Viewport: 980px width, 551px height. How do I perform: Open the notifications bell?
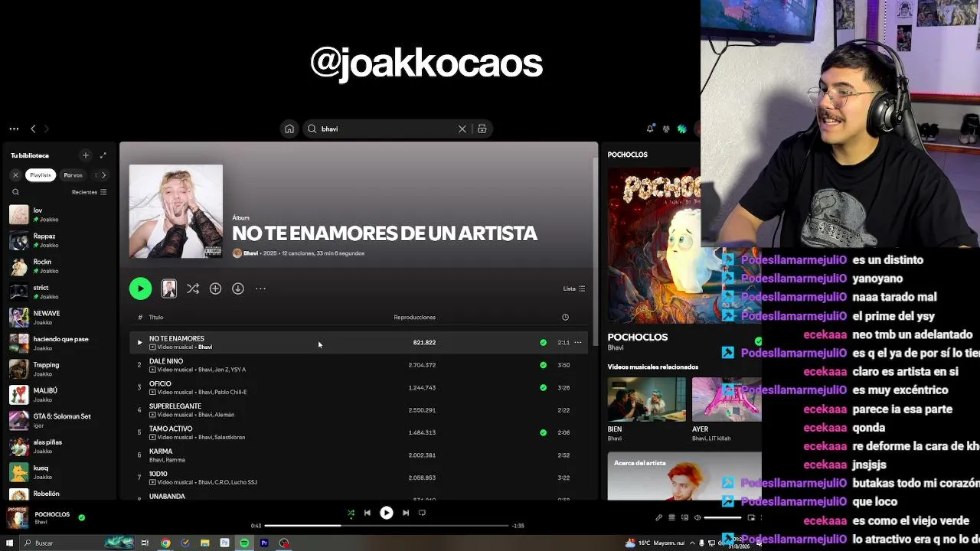click(x=650, y=129)
